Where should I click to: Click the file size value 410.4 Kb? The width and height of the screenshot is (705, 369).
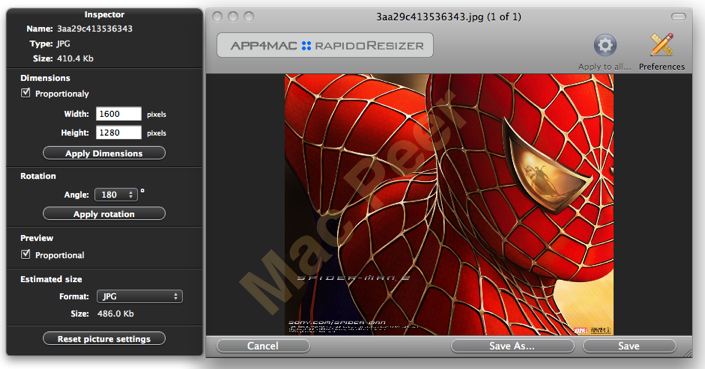pyautogui.click(x=75, y=58)
